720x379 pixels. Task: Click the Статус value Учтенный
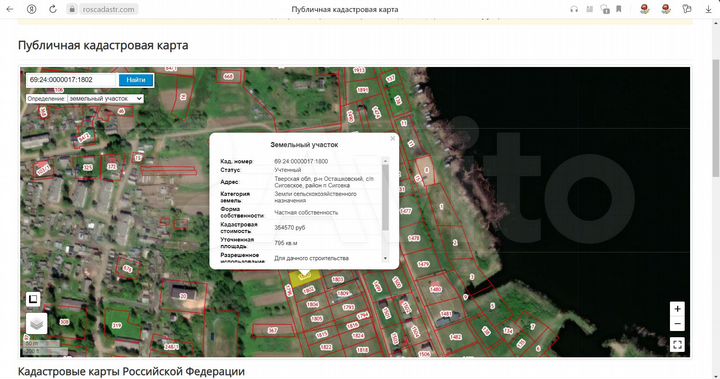pyautogui.click(x=287, y=170)
